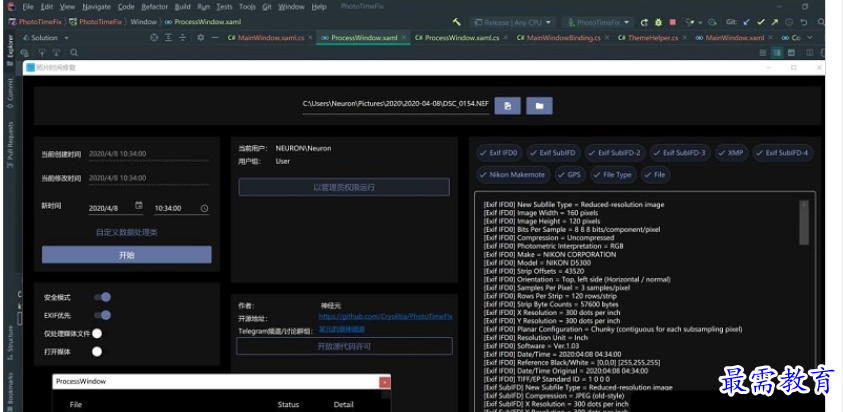
Task: Click the choose folder button beside path
Action: (x=539, y=106)
